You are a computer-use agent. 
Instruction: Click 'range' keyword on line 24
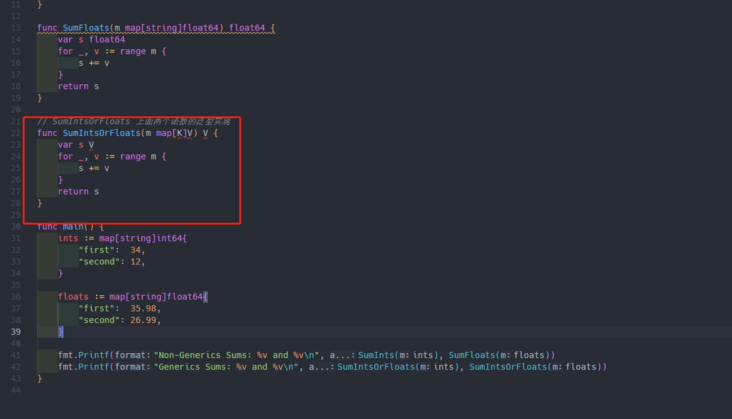133,156
